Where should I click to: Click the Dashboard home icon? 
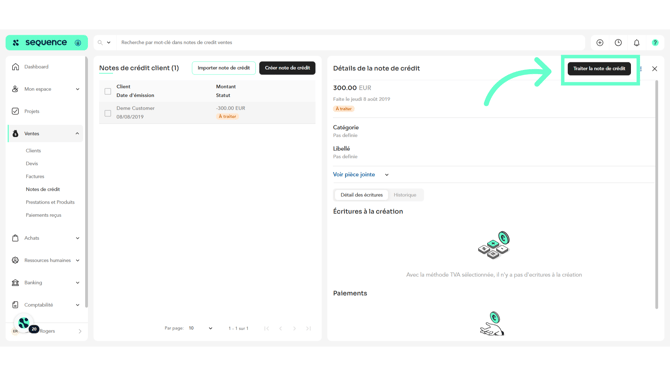15,67
